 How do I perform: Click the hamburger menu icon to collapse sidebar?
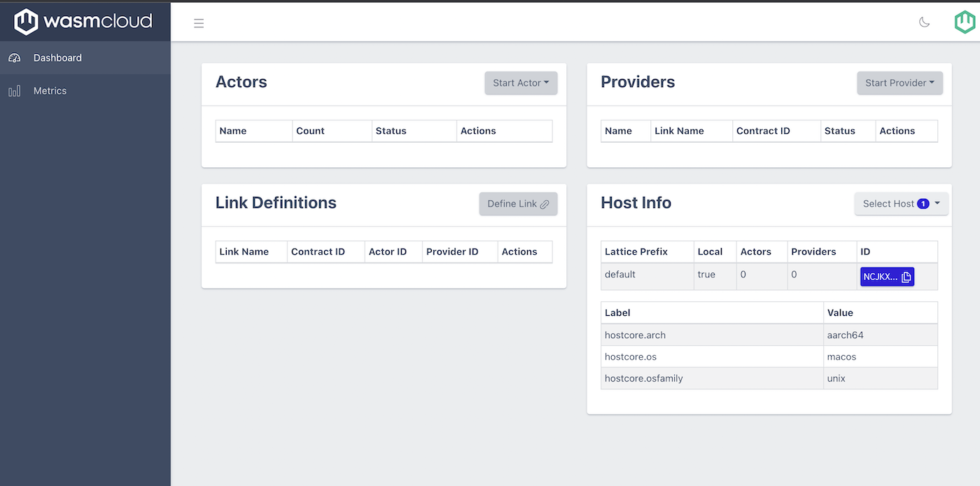(x=199, y=23)
